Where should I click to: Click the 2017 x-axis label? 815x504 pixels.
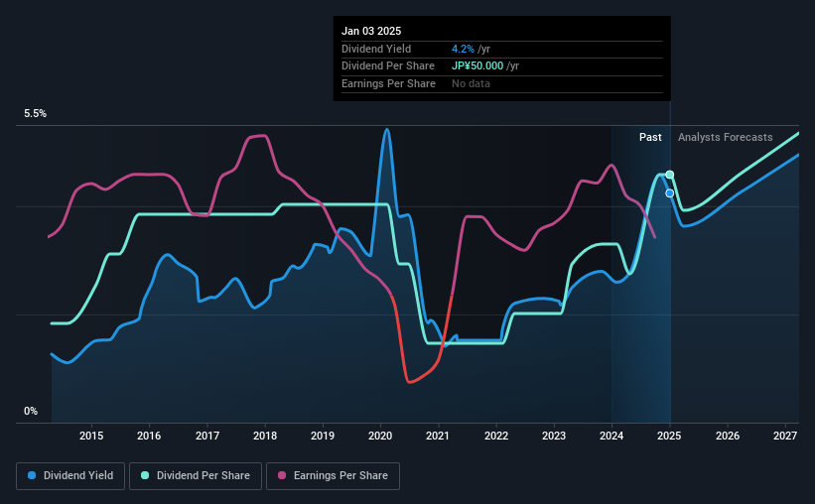[x=206, y=436]
